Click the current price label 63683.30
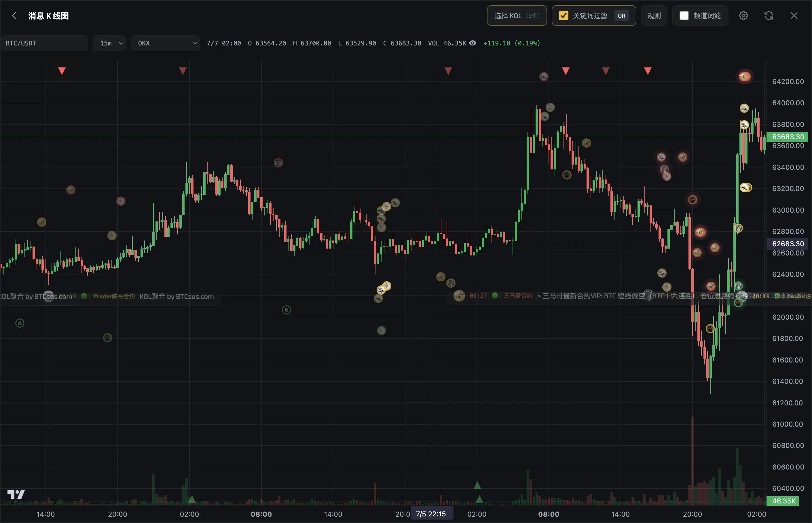Screen dimensions: 812x523 point(788,137)
